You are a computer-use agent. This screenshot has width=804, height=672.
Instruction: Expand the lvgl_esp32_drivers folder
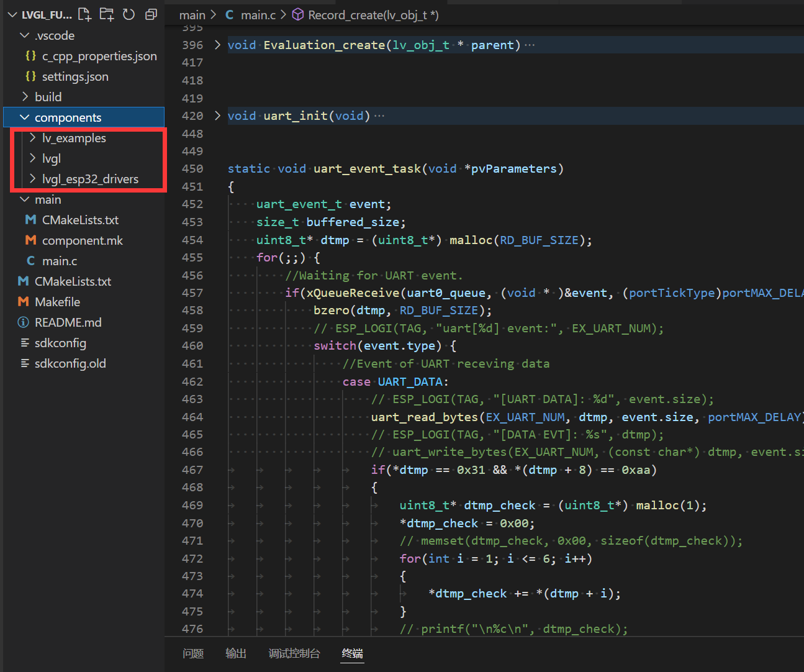coord(90,179)
